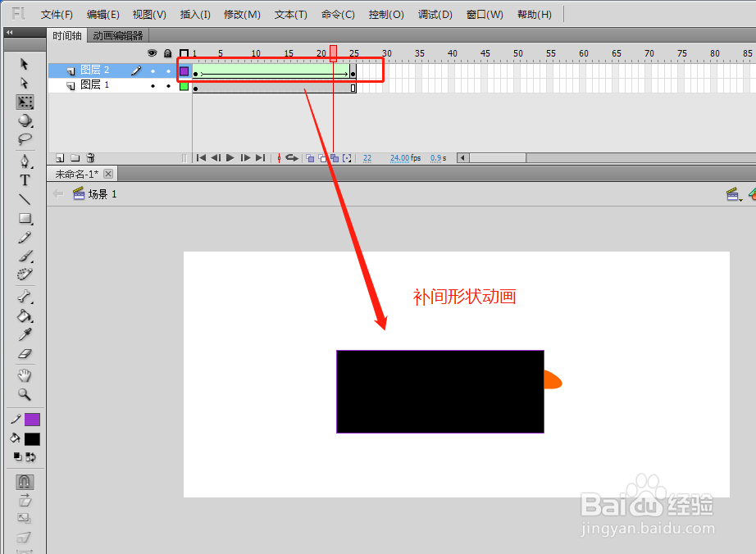Toggle visibility dot of 图层 1
Viewport: 756px width, 554px height.
click(153, 86)
